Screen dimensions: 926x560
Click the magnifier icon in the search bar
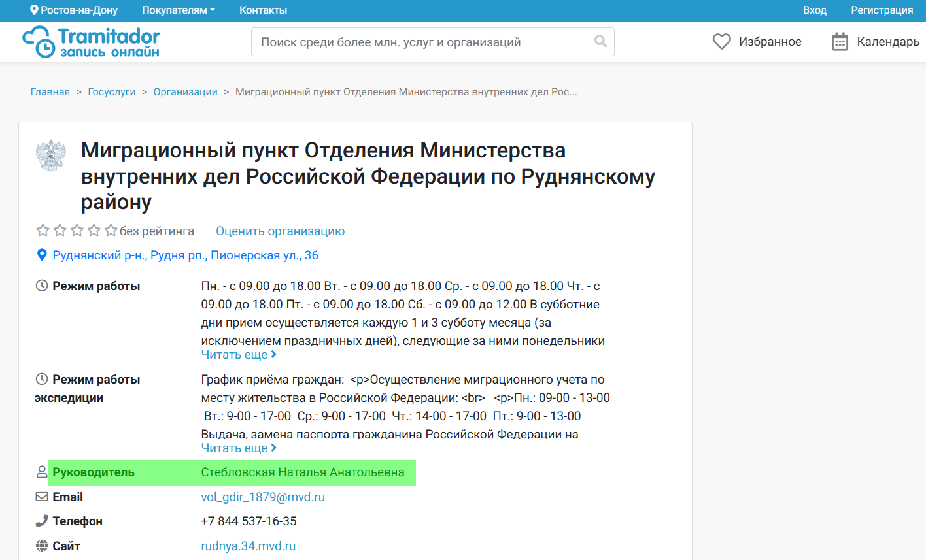[x=600, y=41]
